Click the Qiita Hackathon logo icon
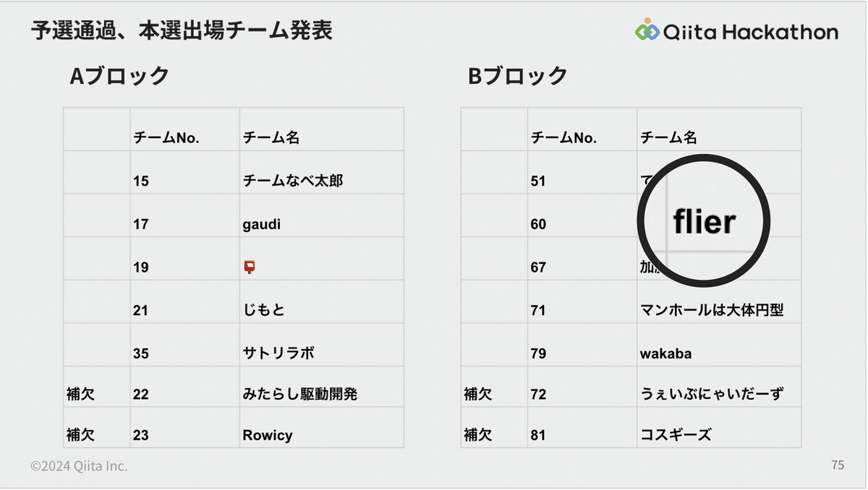The width and height of the screenshot is (868, 490). click(x=647, y=30)
